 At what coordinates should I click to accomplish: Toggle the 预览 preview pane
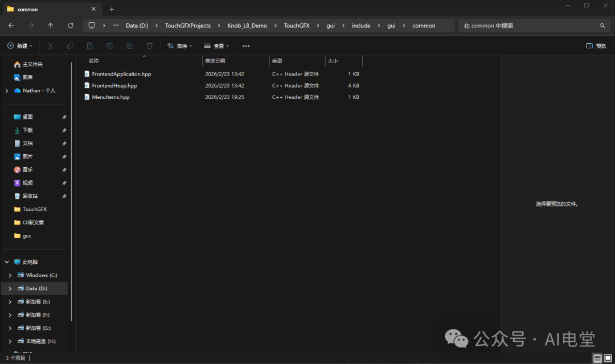pyautogui.click(x=596, y=46)
